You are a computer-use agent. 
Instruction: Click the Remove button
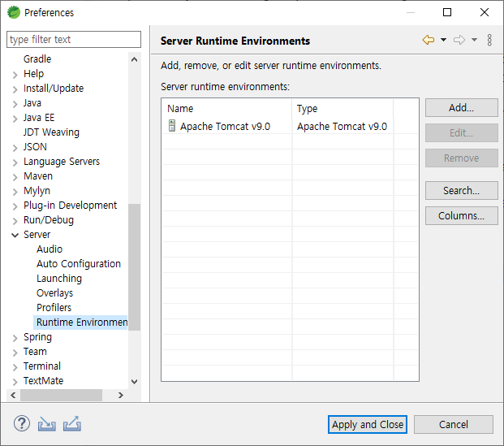pyautogui.click(x=461, y=158)
